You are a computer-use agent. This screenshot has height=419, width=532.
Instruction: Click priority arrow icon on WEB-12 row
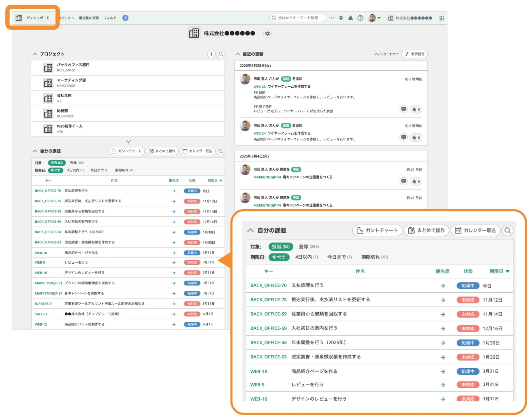[174, 325]
